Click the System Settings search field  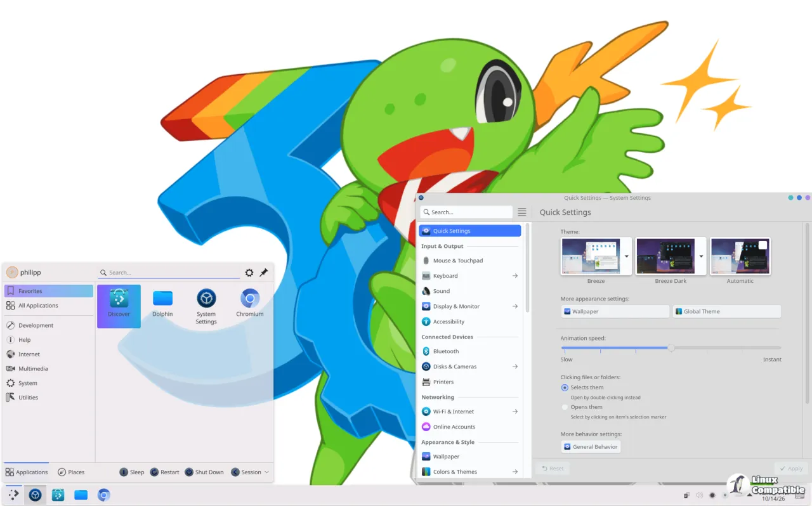pos(466,212)
